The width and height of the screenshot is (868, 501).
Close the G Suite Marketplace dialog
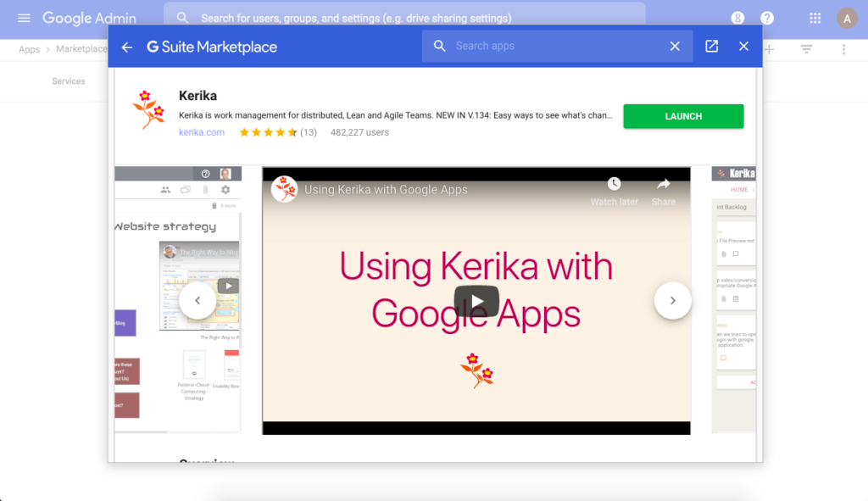click(743, 46)
